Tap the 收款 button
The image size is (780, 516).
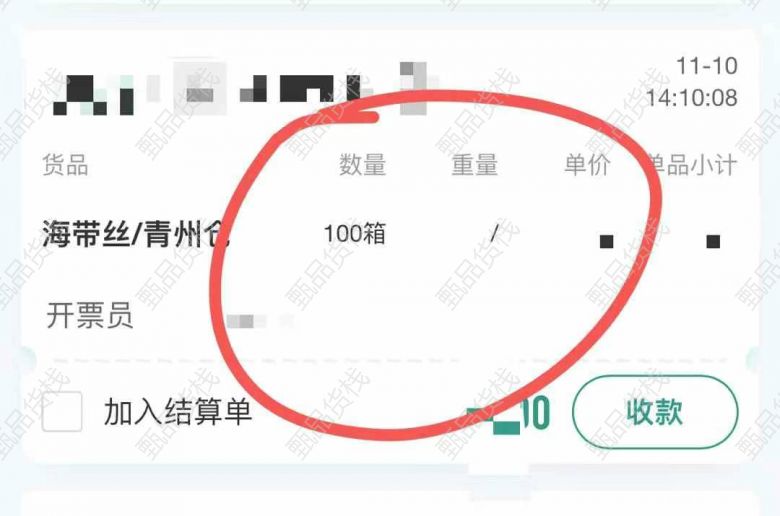point(655,412)
